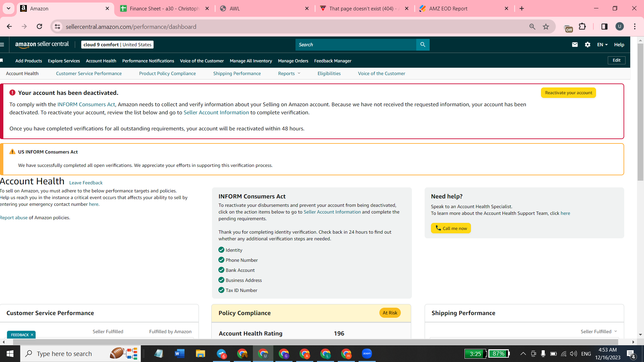Open Add Products in the top menu
644x362 pixels.
tap(29, 61)
